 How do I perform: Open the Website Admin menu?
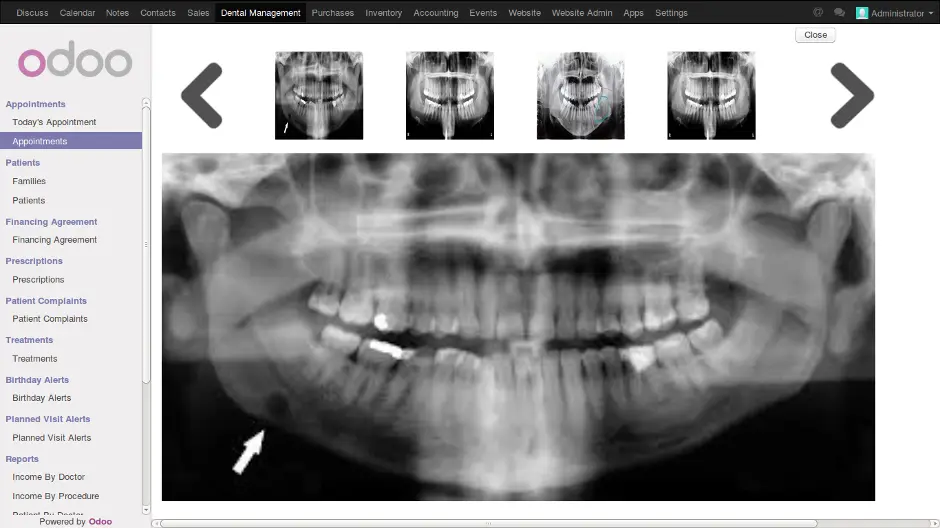582,13
